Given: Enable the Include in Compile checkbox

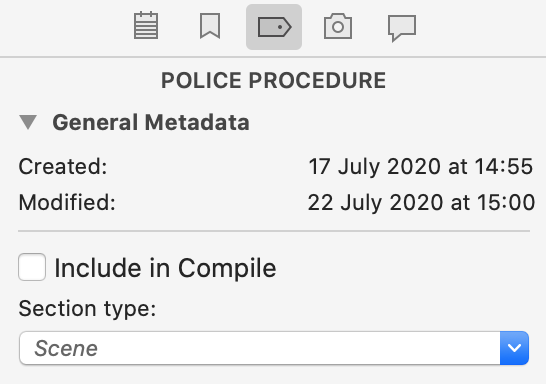Looking at the screenshot, I should (x=32, y=267).
